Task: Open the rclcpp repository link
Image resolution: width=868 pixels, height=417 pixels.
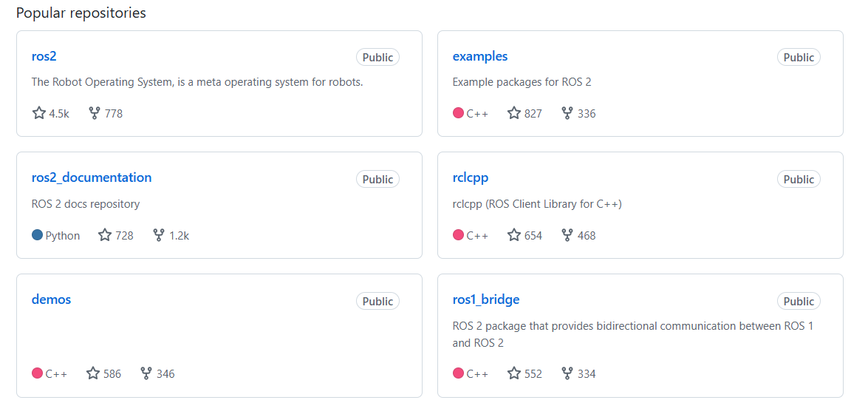Action: (x=471, y=177)
